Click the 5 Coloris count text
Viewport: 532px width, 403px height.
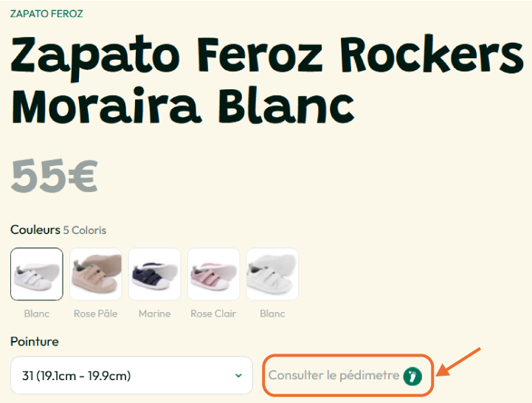coord(85,230)
